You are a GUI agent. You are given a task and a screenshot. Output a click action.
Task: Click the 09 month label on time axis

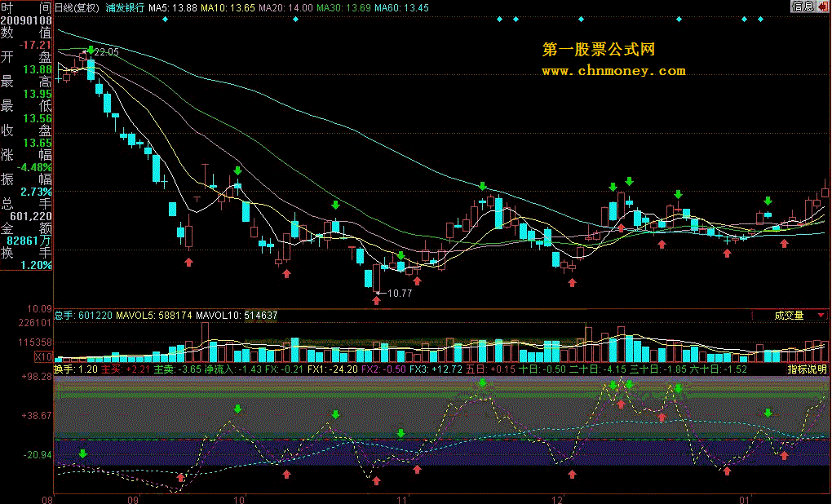pos(133,500)
